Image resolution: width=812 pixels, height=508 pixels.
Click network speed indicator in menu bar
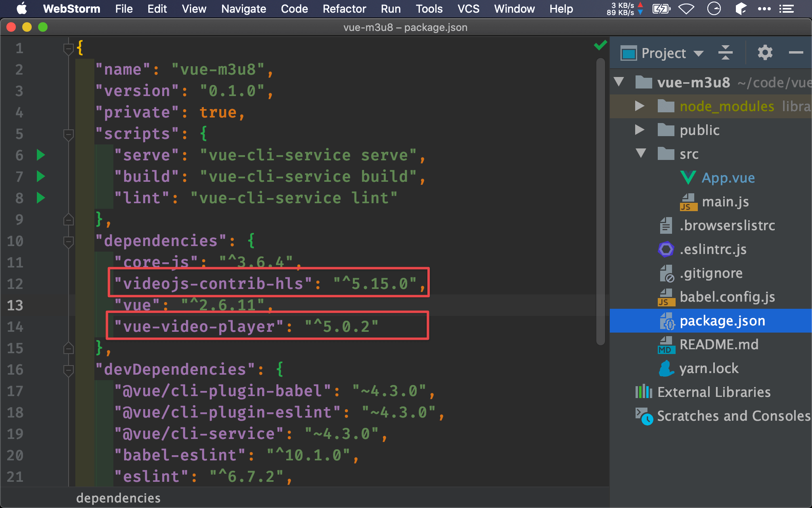[625, 9]
